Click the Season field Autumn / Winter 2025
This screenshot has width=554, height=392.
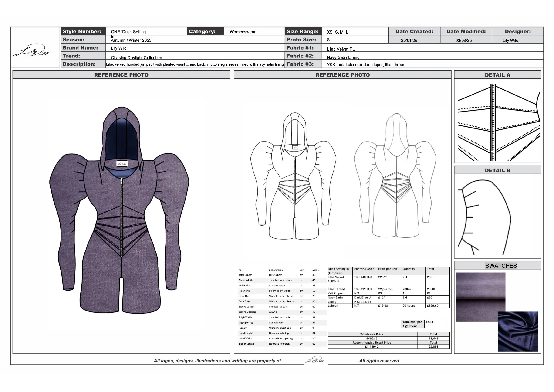tap(131, 40)
